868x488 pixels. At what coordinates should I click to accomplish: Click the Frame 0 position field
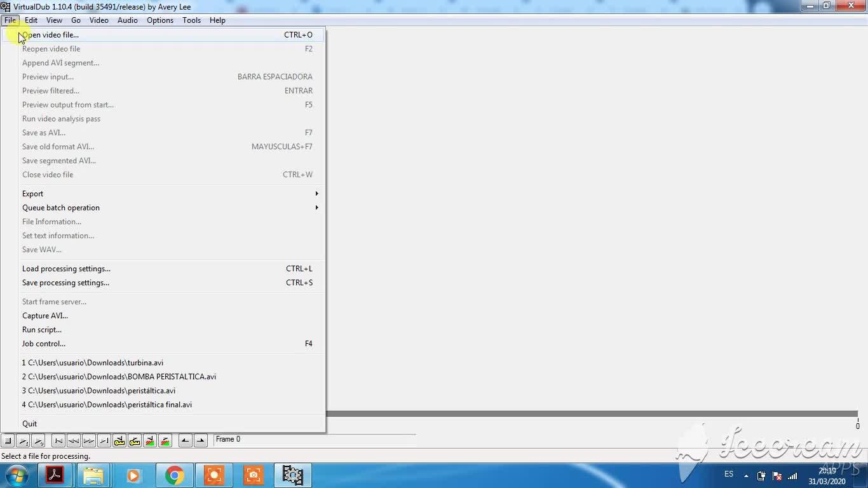(315, 439)
